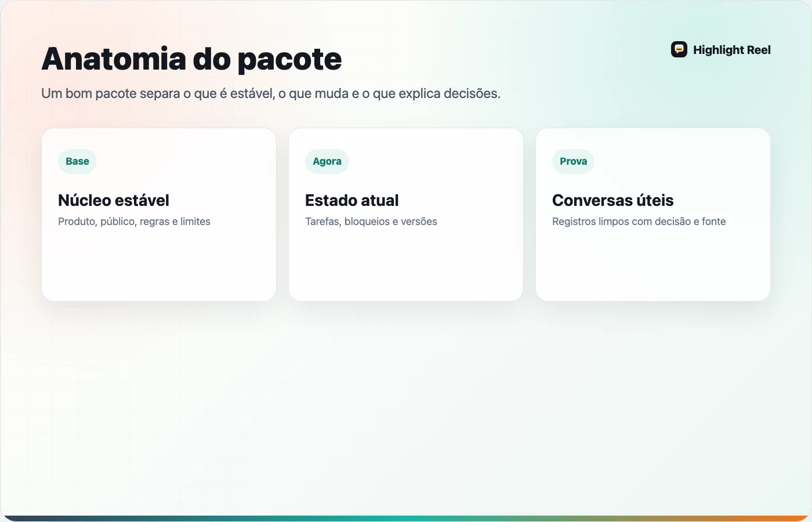This screenshot has width=812, height=522.
Task: Click text 'Tarefas, bloqueios e versões'
Action: tap(371, 222)
